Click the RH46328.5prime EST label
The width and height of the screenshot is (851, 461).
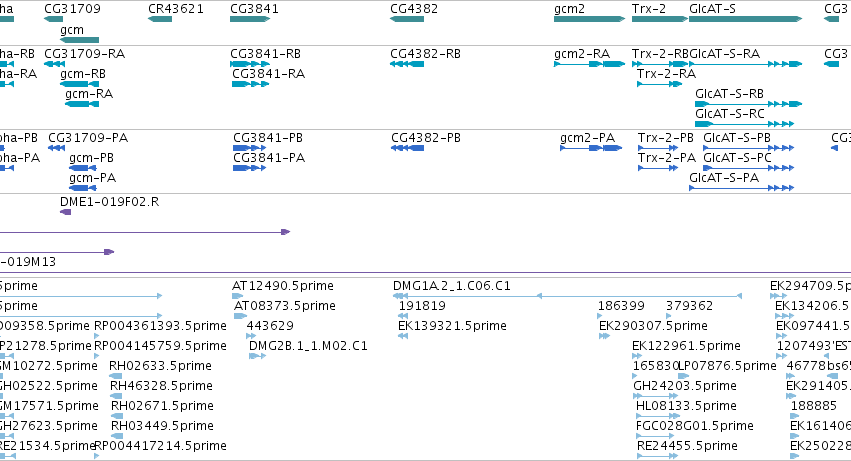click(x=161, y=386)
